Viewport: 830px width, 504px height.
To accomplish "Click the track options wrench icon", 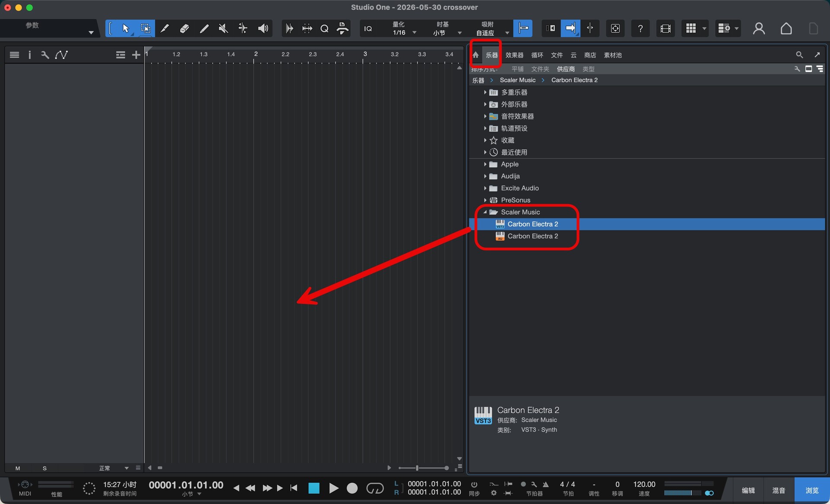I will (45, 55).
